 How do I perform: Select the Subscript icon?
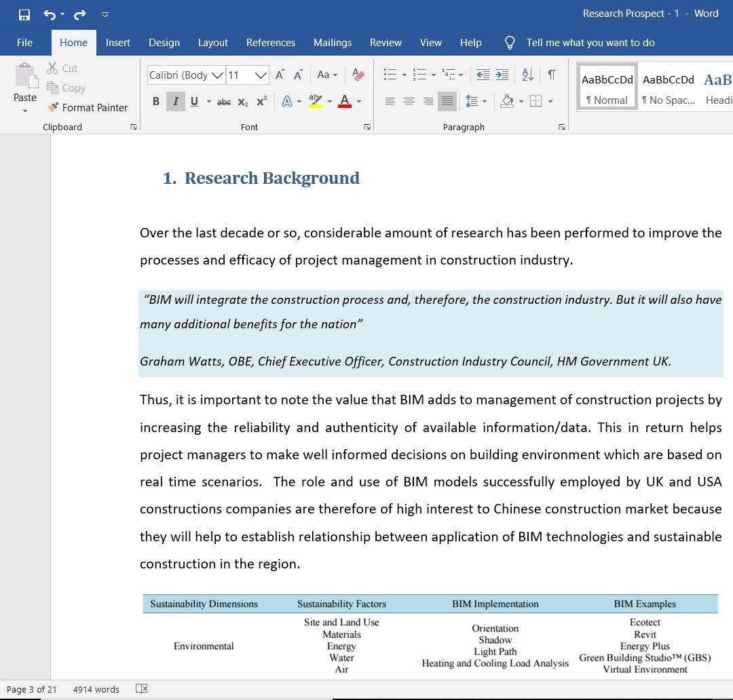pyautogui.click(x=242, y=100)
